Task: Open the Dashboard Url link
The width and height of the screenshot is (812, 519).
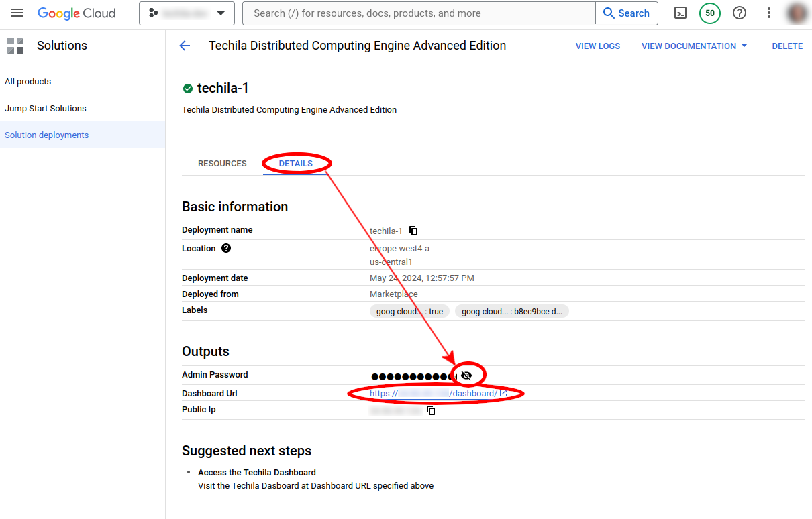Action: click(x=438, y=394)
